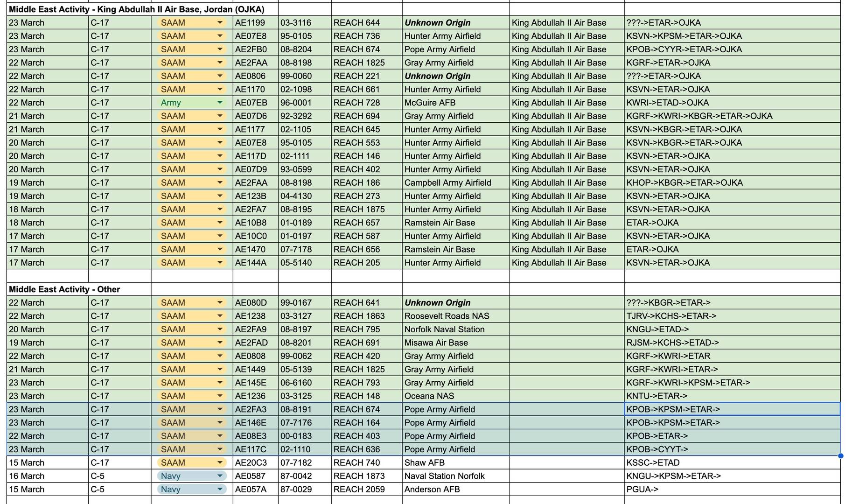Click the hex code cell AE20C3
The image size is (852, 504).
(251, 463)
